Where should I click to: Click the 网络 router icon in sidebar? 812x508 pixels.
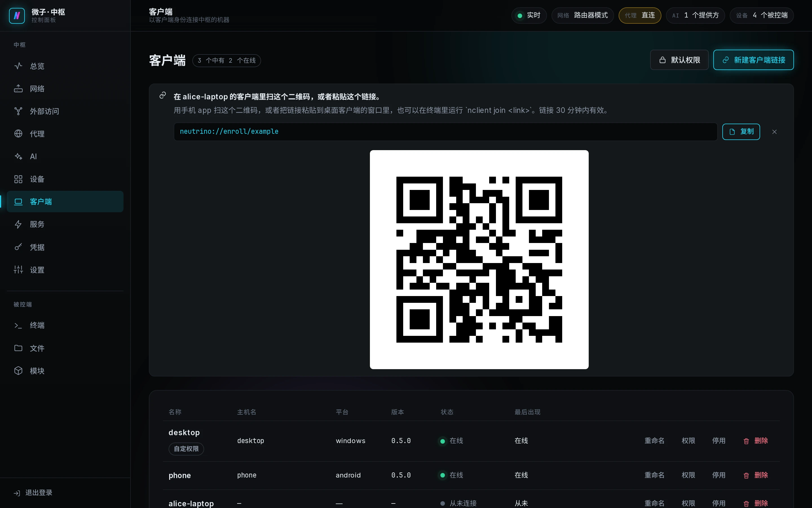click(x=18, y=89)
